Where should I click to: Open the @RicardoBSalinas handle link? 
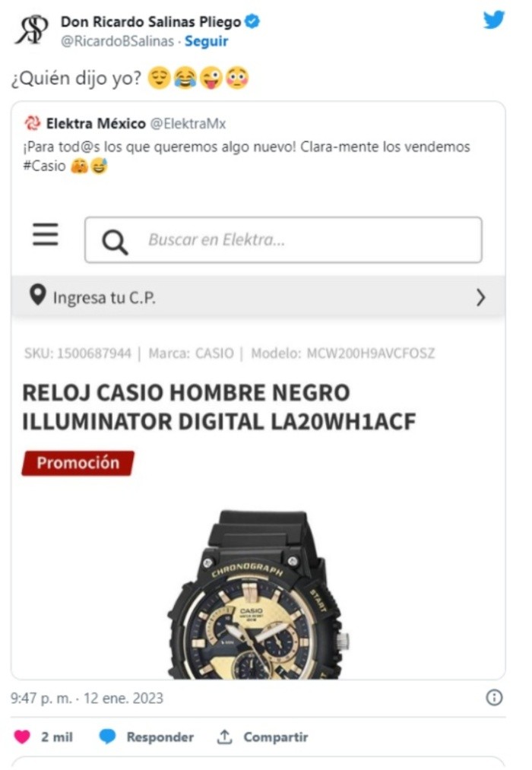tap(117, 41)
